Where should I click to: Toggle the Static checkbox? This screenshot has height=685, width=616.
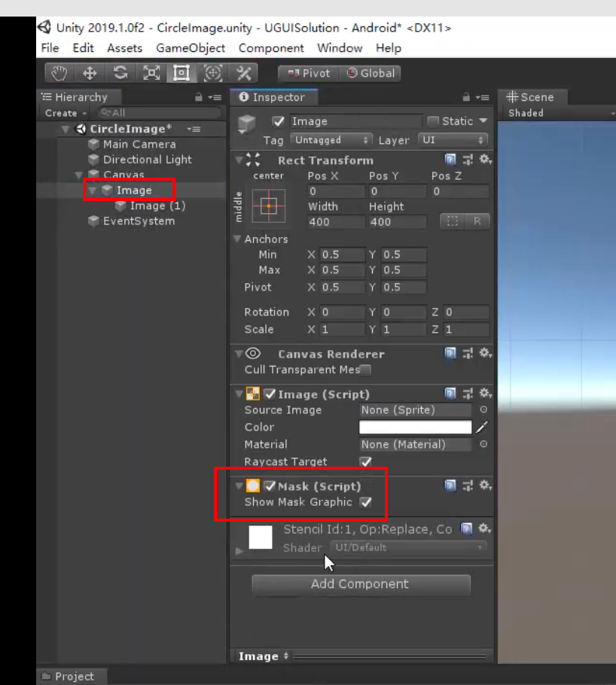pos(432,120)
